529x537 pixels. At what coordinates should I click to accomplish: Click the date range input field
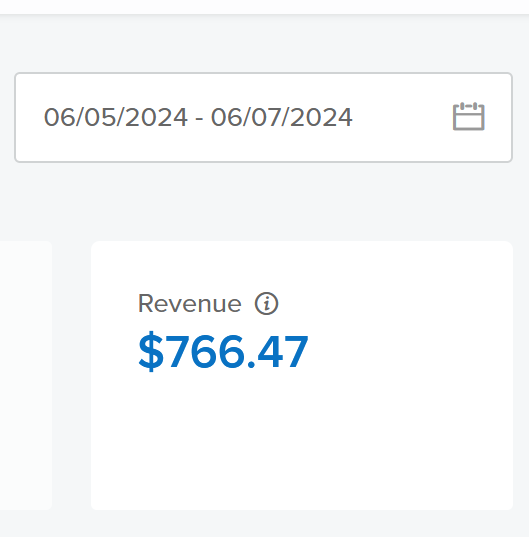tap(263, 117)
